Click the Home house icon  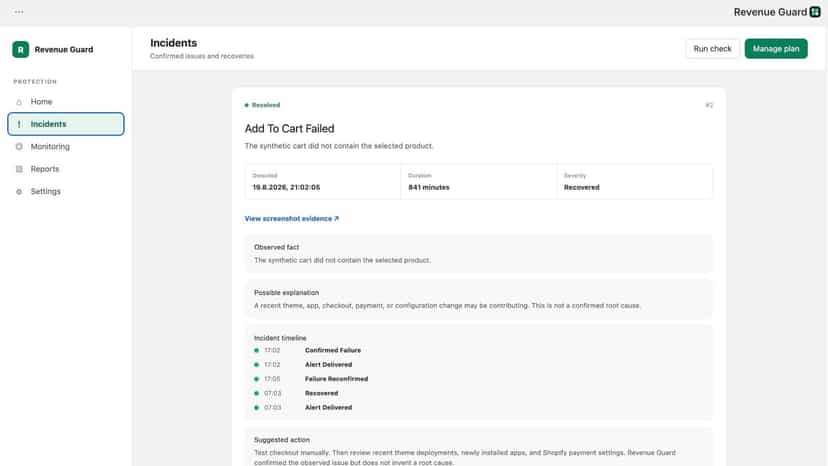tap(19, 102)
